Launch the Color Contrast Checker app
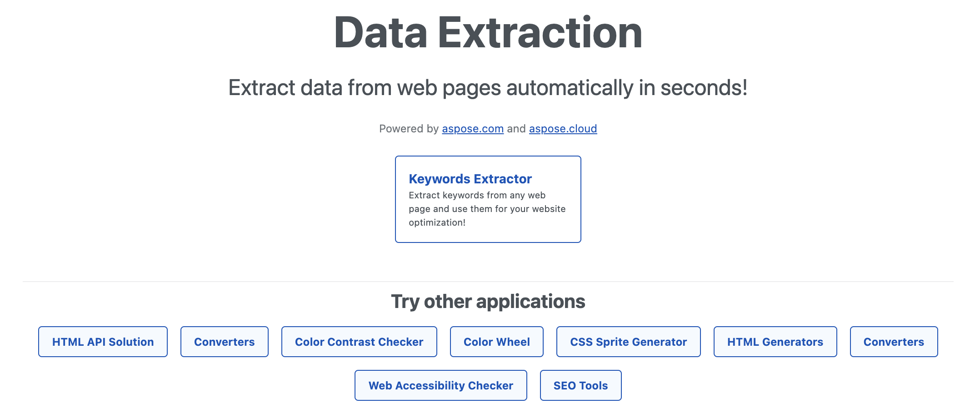Image resolution: width=980 pixels, height=414 pixels. 359,342
